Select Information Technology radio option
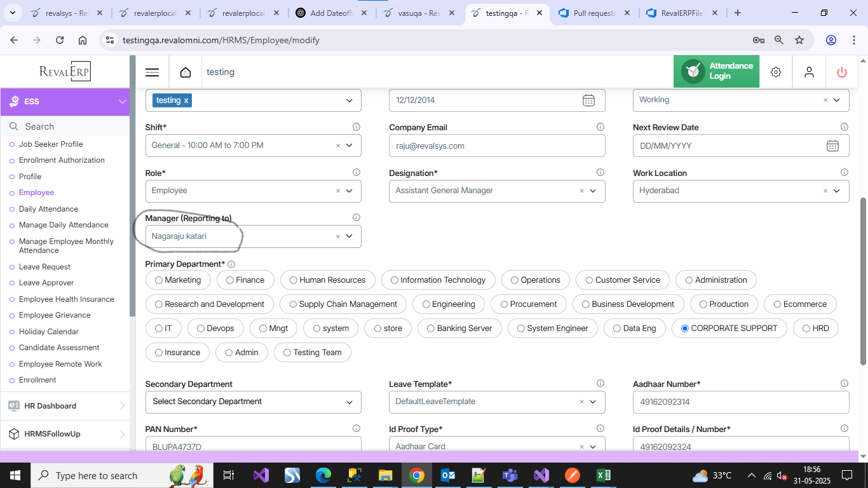Viewport: 868px width, 488px height. click(395, 280)
